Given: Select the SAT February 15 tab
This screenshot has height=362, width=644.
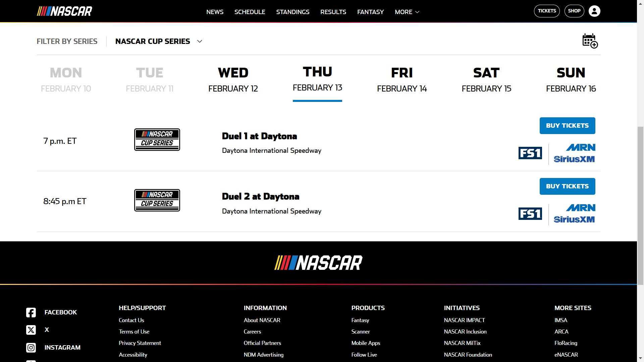Looking at the screenshot, I should [486, 80].
